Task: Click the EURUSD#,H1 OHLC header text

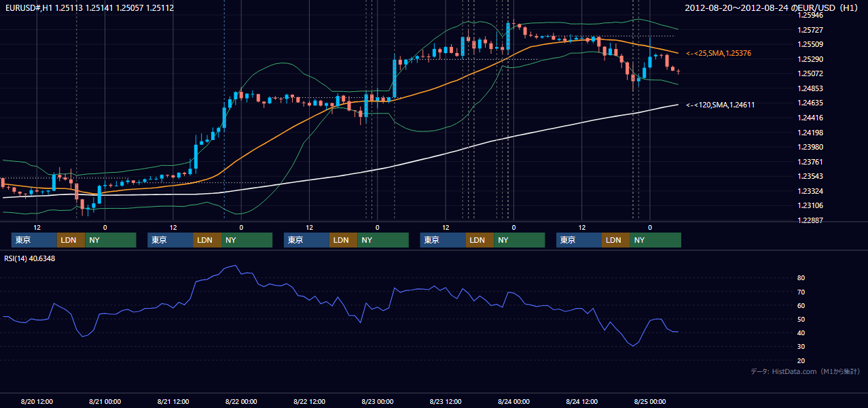Action: click(x=88, y=8)
